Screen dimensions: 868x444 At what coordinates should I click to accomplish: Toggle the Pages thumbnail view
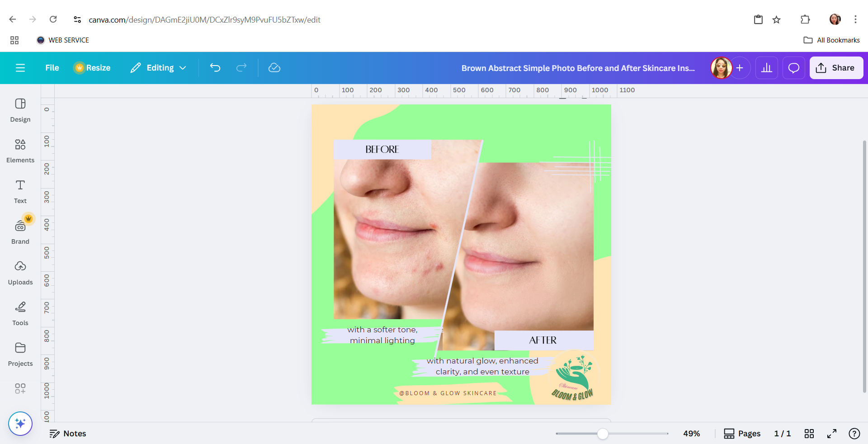tap(742, 434)
